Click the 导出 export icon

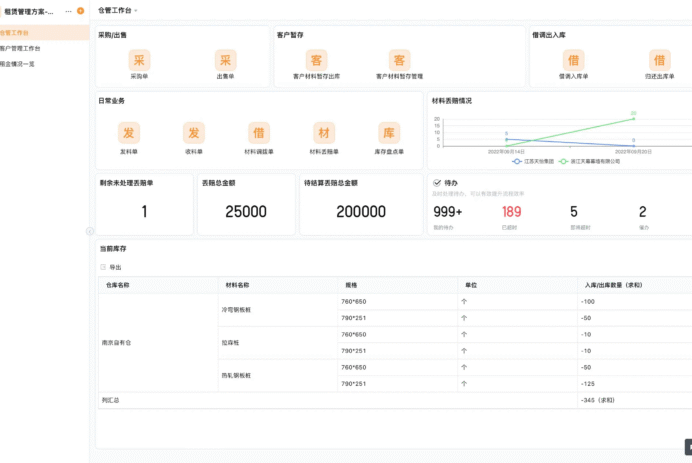[103, 267]
